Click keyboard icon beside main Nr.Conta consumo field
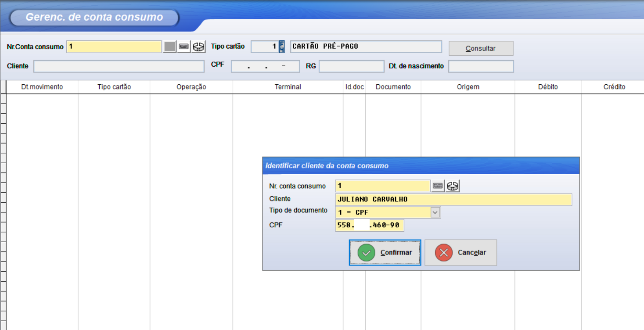Viewport: 644px width, 330px height. 184,47
